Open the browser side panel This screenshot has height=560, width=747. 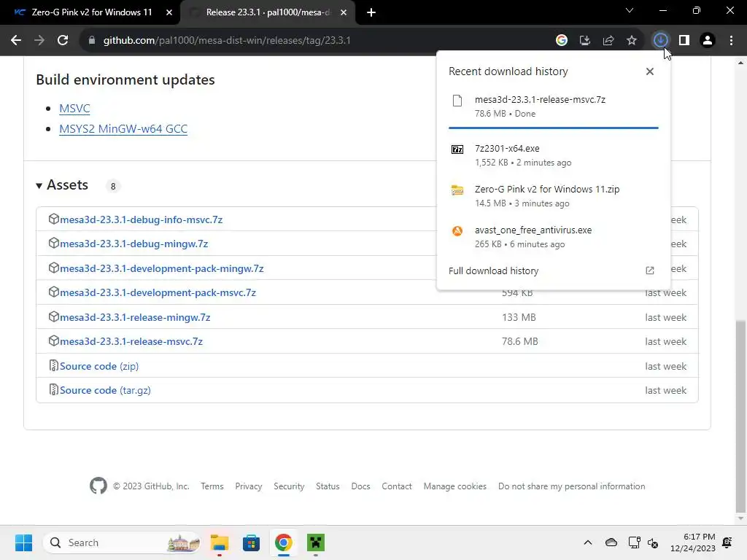[x=684, y=41]
